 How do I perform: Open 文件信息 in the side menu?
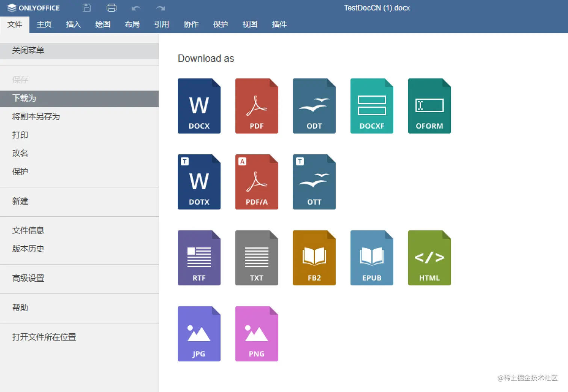79,231
